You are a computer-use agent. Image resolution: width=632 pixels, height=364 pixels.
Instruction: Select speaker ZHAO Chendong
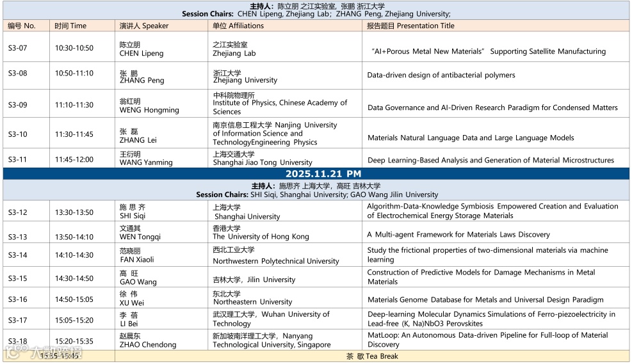click(148, 340)
